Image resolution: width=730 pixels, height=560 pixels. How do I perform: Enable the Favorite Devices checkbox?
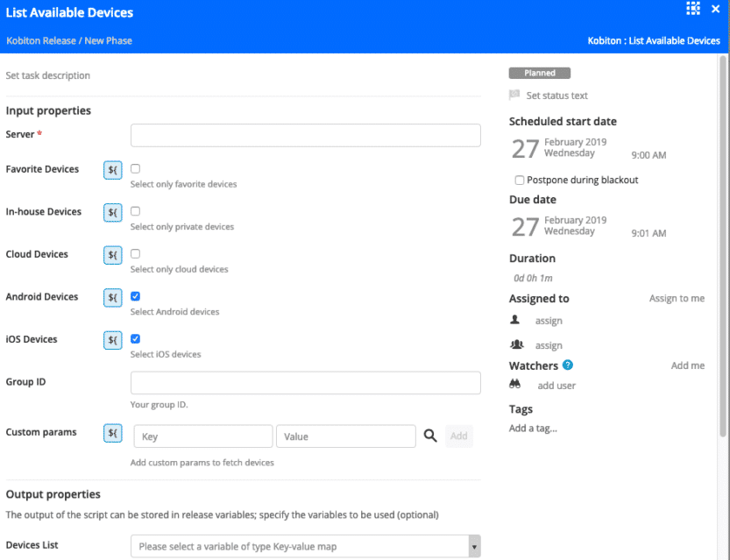click(136, 168)
